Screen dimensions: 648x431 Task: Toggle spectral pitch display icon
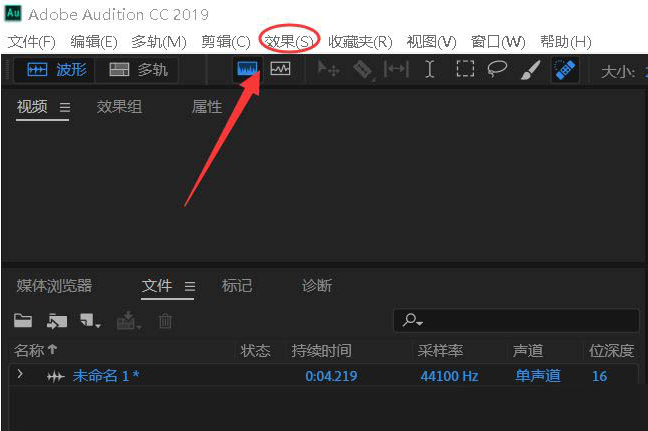click(x=280, y=69)
